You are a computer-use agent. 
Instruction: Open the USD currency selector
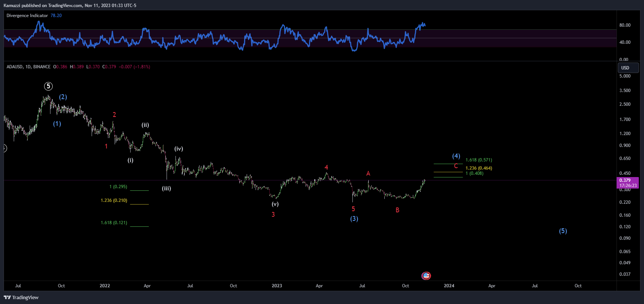[628, 68]
